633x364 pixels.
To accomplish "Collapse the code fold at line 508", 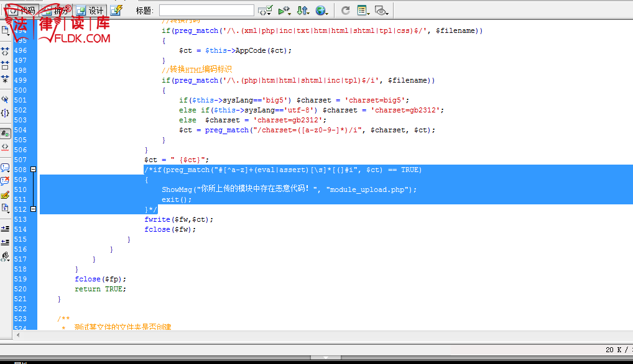I will 33,170.
